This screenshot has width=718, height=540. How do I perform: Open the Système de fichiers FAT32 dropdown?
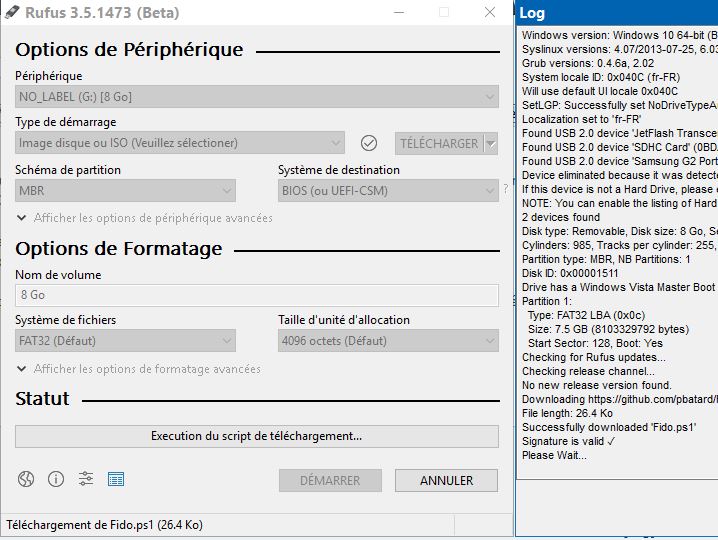point(125,341)
